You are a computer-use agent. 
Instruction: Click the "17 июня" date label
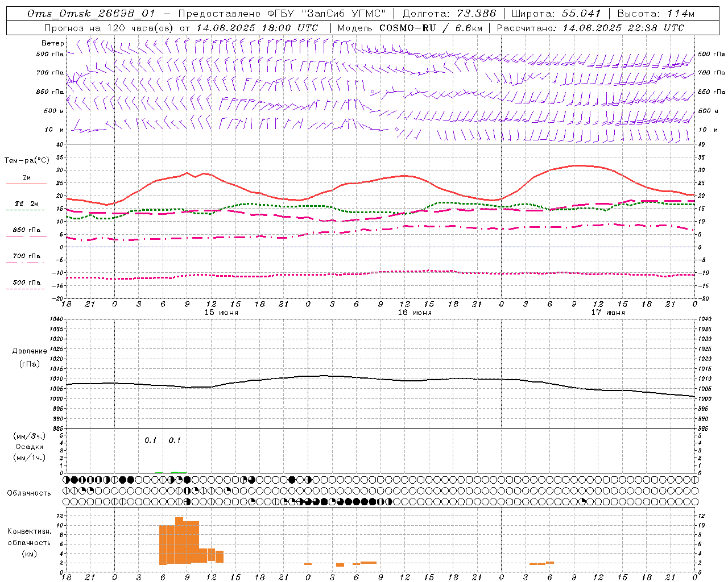608,313
